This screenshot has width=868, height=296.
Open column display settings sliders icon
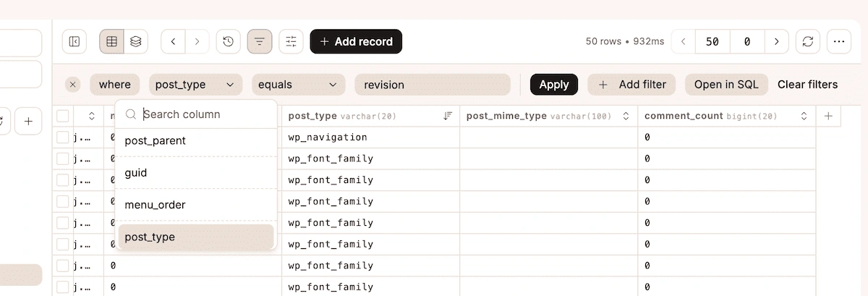pyautogui.click(x=291, y=42)
